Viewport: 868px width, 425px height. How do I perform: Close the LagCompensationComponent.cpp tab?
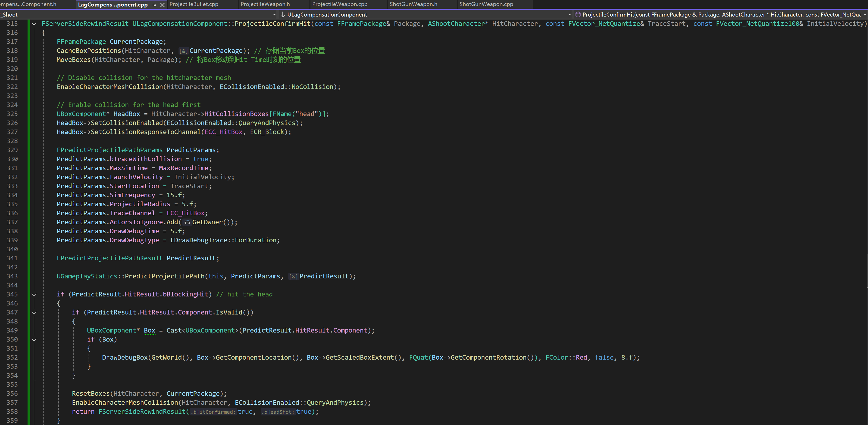162,5
